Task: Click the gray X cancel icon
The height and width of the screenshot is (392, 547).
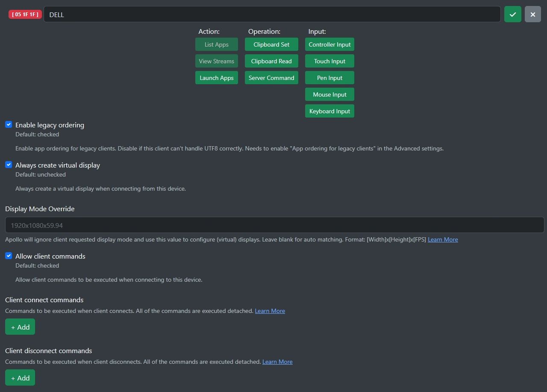Action: (x=532, y=14)
